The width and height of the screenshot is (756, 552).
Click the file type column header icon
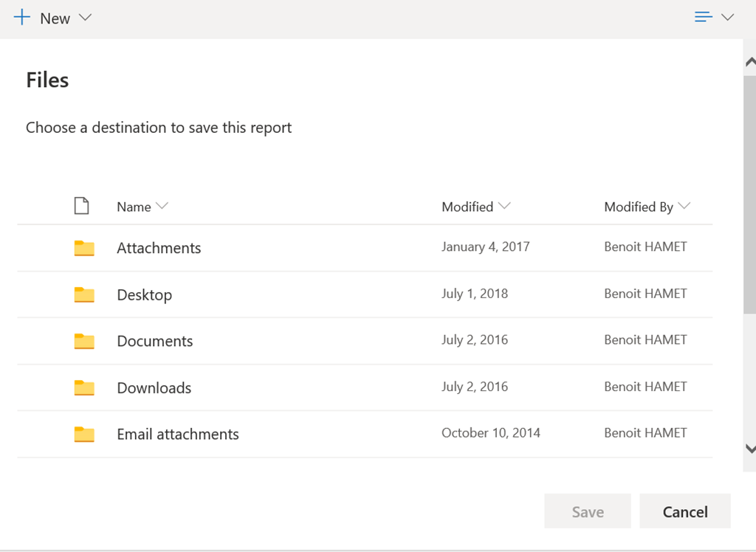pyautogui.click(x=81, y=206)
